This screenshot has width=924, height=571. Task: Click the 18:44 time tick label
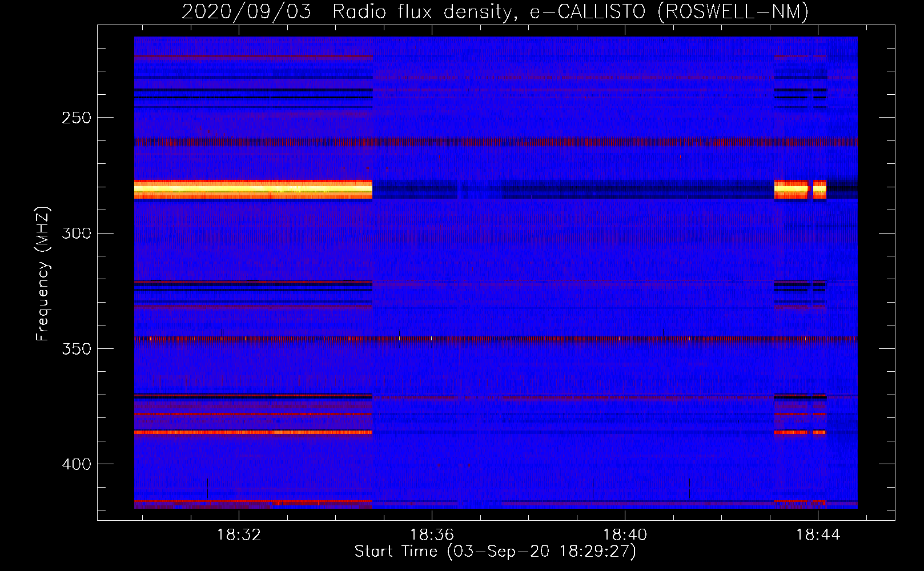(818, 535)
